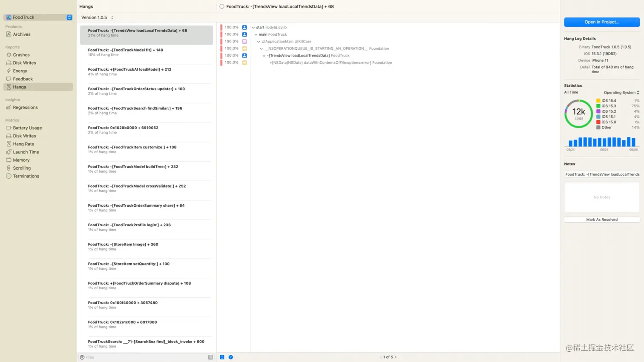Click the iOS 15.0 red swatch
This screenshot has height=362, width=644.
[598, 122]
